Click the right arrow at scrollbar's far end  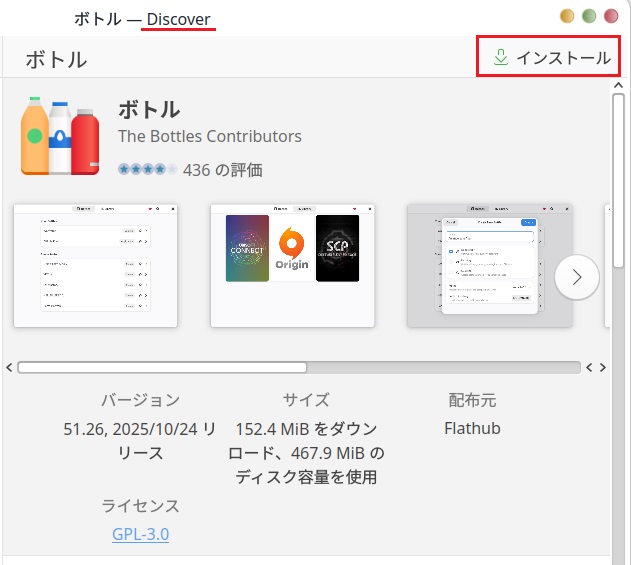603,367
